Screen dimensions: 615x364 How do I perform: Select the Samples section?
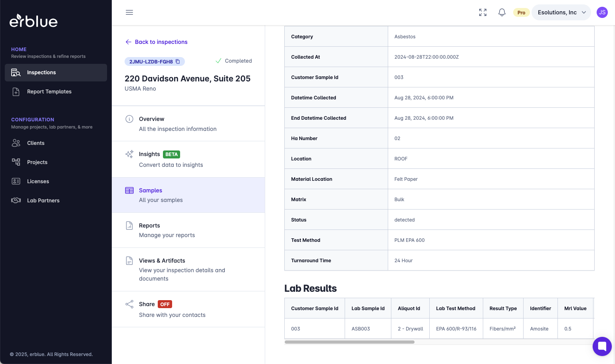[188, 195]
